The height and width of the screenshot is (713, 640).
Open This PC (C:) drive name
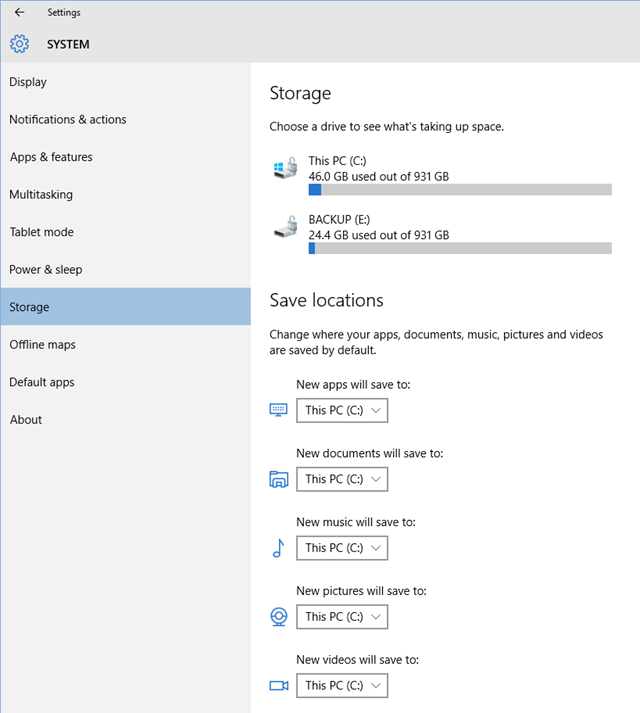(x=338, y=161)
